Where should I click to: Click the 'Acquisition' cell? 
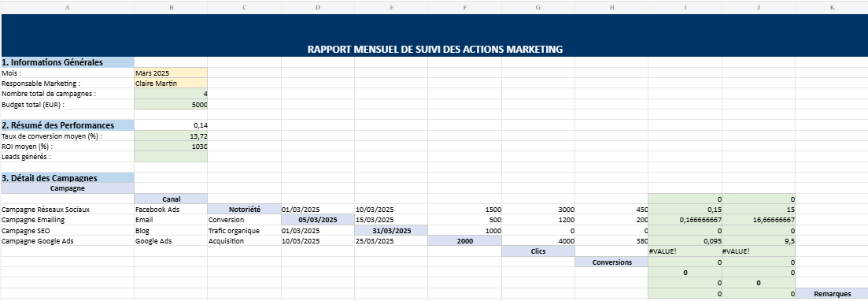click(244, 241)
